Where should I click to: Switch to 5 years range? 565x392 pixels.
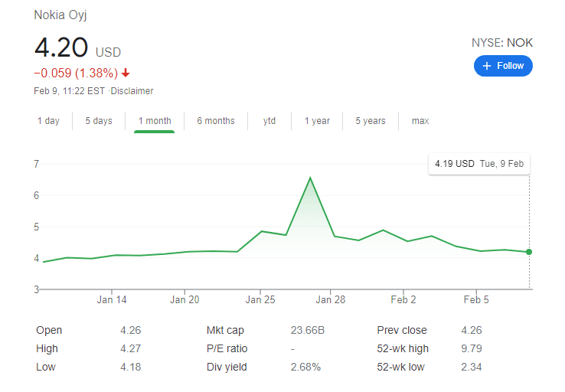pos(371,121)
